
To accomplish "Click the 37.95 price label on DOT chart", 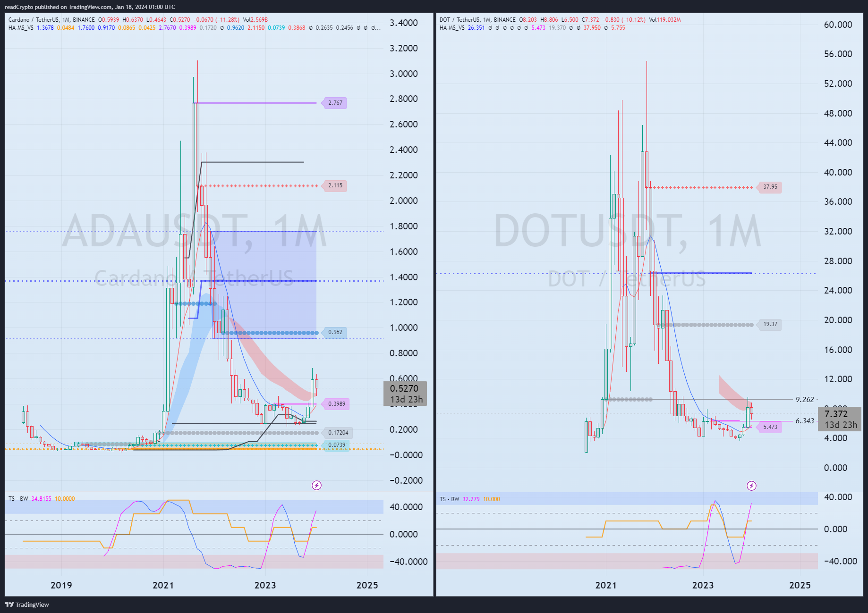I will [x=770, y=187].
